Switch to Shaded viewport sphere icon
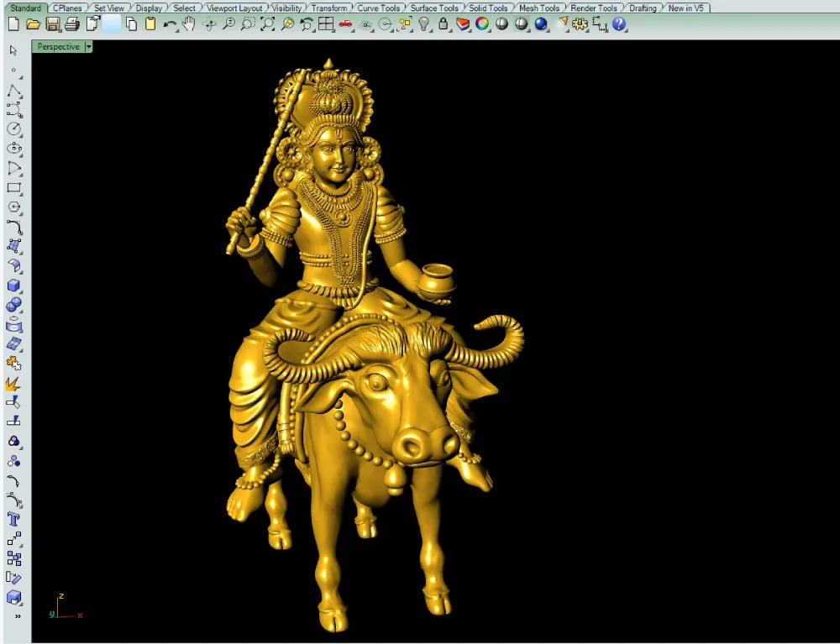Viewport: 840px width, 644px height. tap(501, 24)
